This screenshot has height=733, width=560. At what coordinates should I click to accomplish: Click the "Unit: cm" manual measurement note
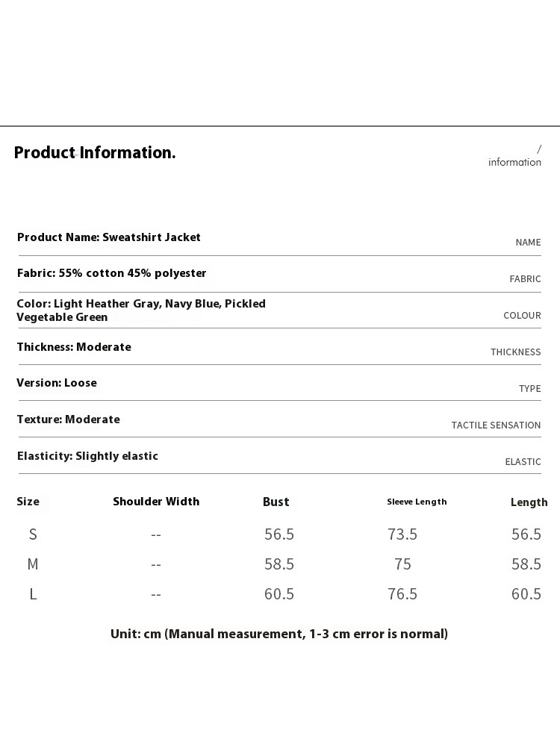[x=279, y=634]
